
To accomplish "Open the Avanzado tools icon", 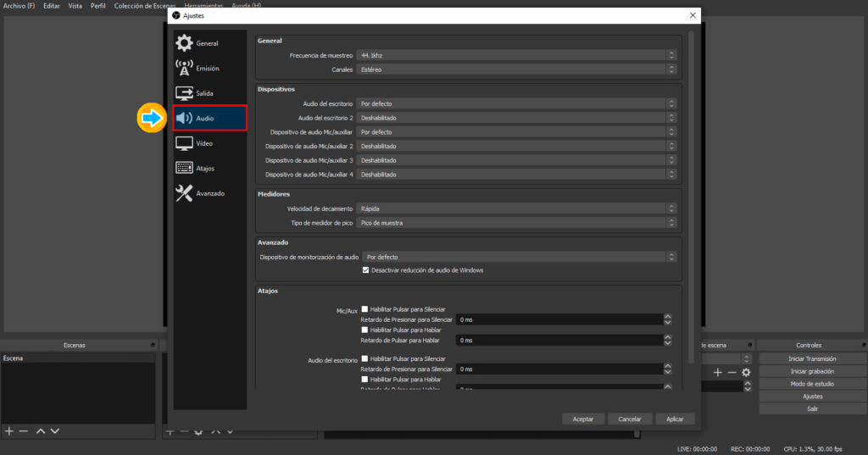I will pos(184,193).
